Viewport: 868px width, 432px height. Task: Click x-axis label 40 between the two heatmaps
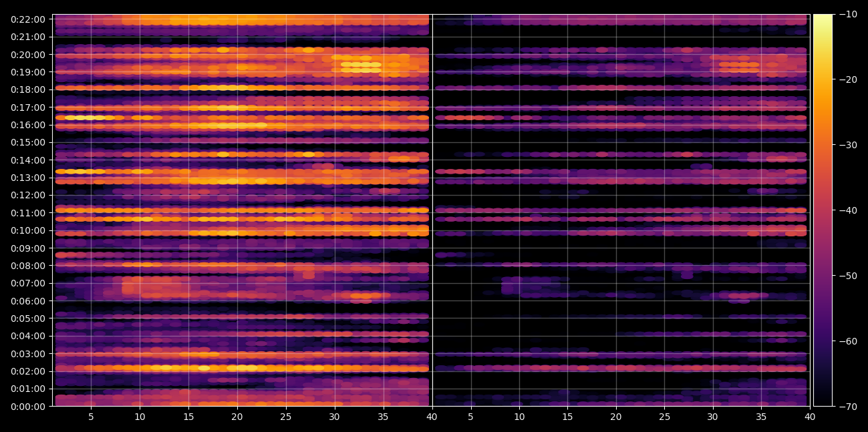click(432, 417)
